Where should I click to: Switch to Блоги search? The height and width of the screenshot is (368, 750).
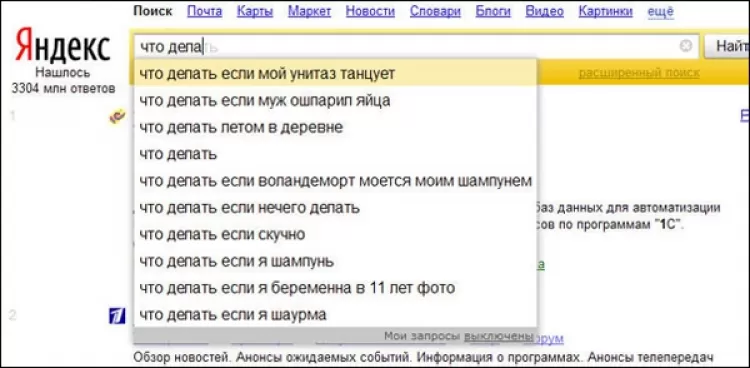coord(493,11)
